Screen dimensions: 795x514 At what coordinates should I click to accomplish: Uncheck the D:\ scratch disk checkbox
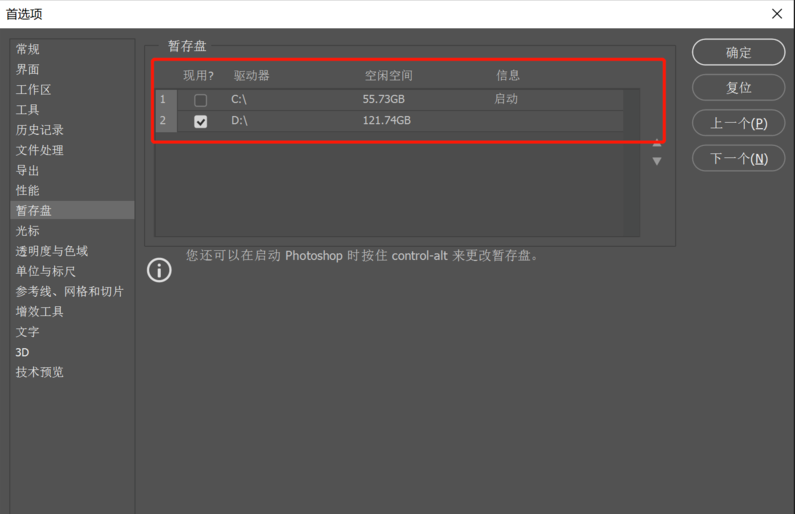pyautogui.click(x=201, y=121)
